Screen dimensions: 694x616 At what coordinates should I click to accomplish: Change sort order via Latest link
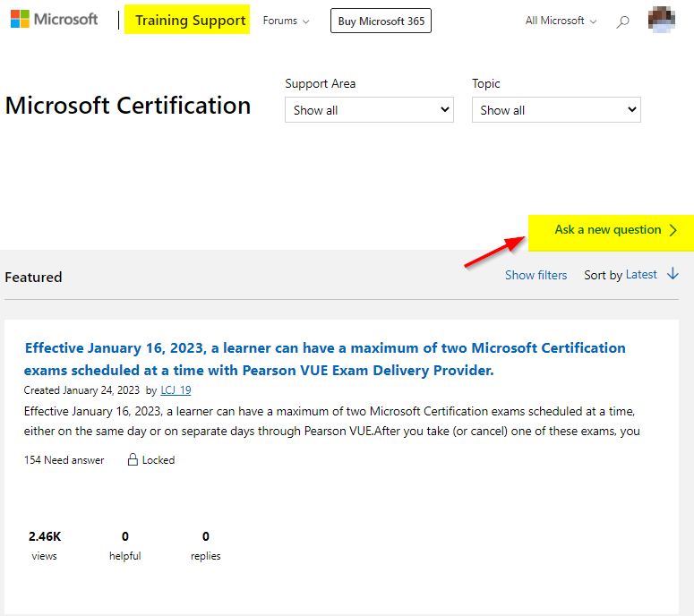click(641, 274)
